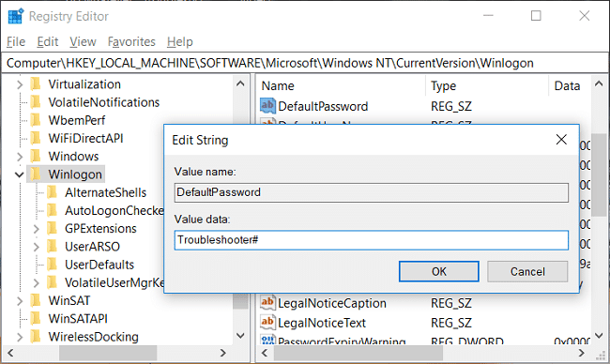Click the Value data input field
Viewport: 610px width, 364px height.
[371, 240]
